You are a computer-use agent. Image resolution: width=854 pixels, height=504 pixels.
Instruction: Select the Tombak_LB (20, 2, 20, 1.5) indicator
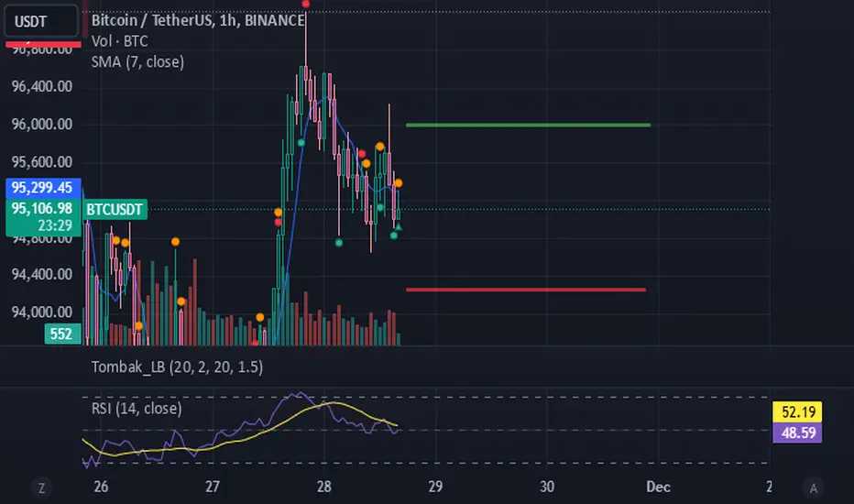pos(177,367)
